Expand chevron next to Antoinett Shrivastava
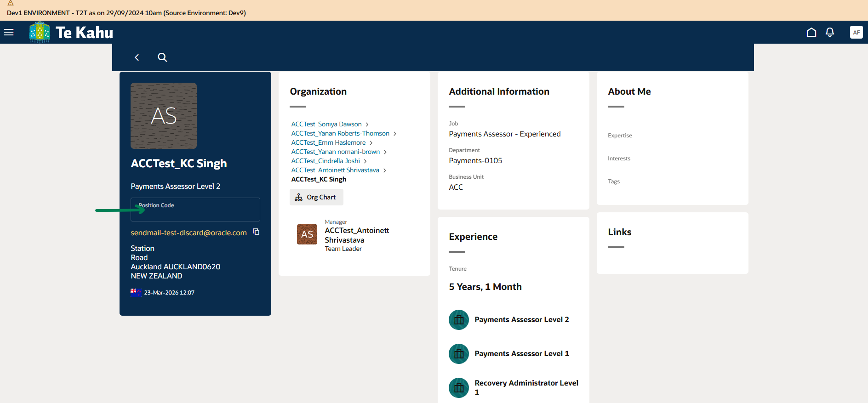The width and height of the screenshot is (868, 403). pyautogui.click(x=384, y=170)
